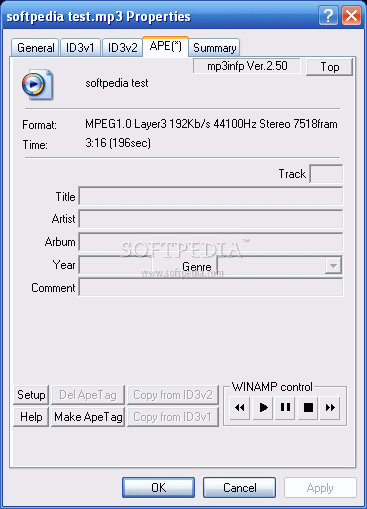Confirm with the OK button

click(158, 488)
